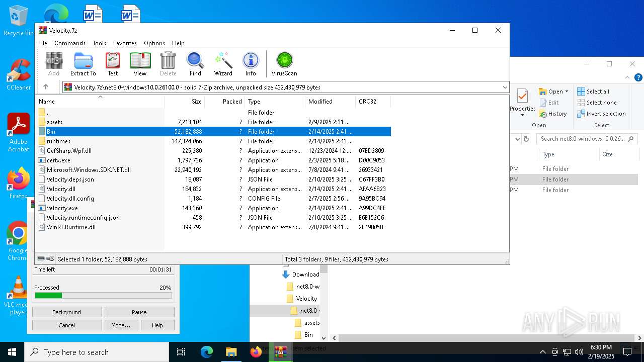The image size is (644, 362).
Task: Click Help in extraction dialog
Action: coord(157,325)
